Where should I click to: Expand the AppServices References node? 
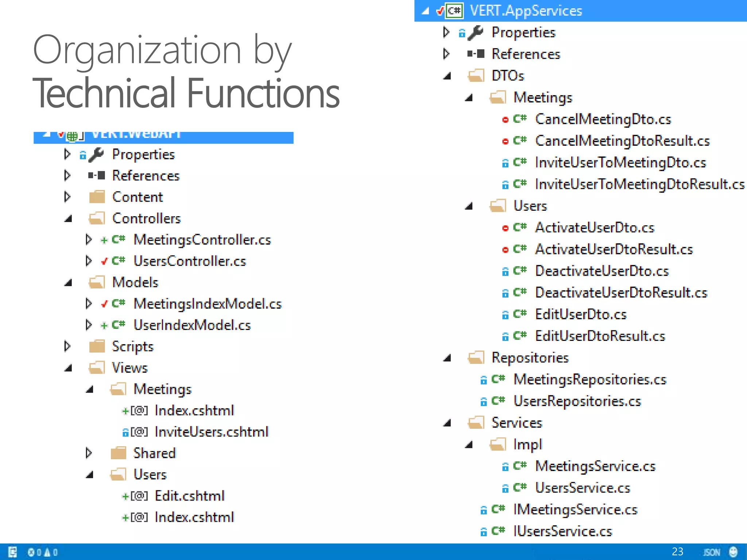point(446,54)
